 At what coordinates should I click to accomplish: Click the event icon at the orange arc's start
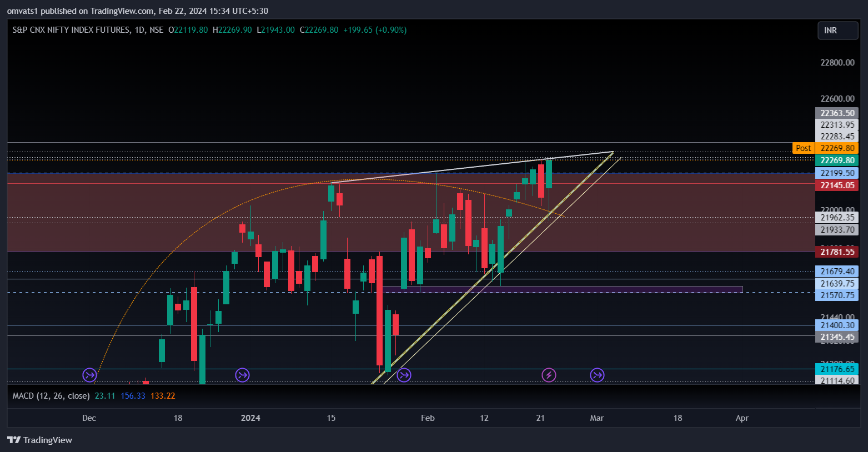89,375
